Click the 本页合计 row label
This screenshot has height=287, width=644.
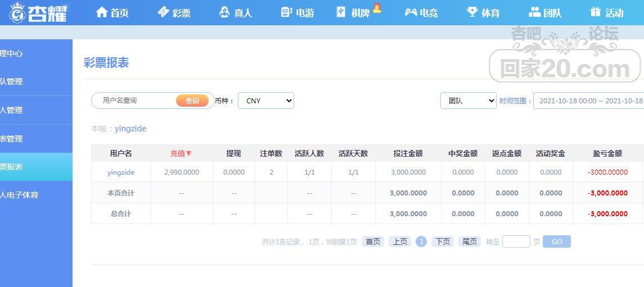[121, 193]
